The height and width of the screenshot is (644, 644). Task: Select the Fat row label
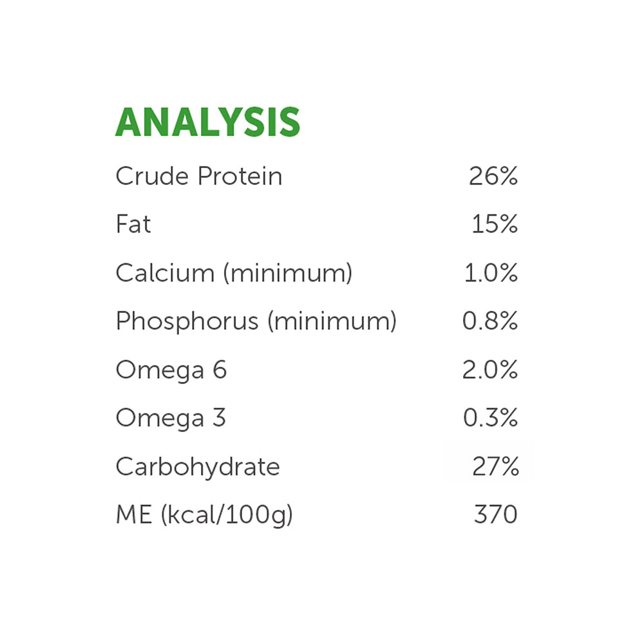click(x=133, y=225)
